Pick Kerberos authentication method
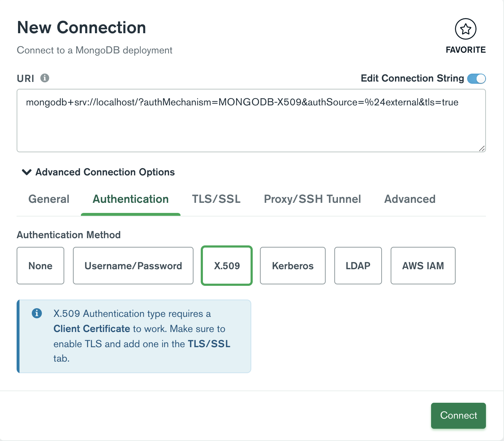The height and width of the screenshot is (441, 504). click(293, 266)
